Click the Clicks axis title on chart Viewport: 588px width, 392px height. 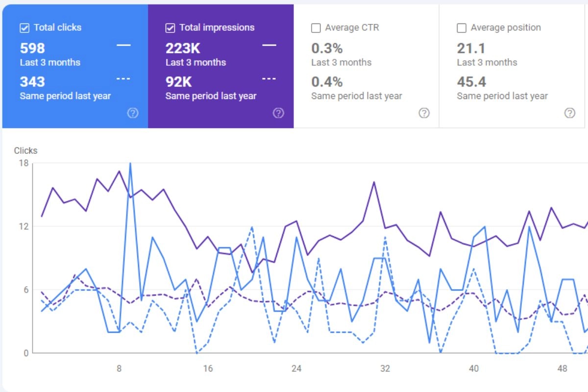point(25,151)
